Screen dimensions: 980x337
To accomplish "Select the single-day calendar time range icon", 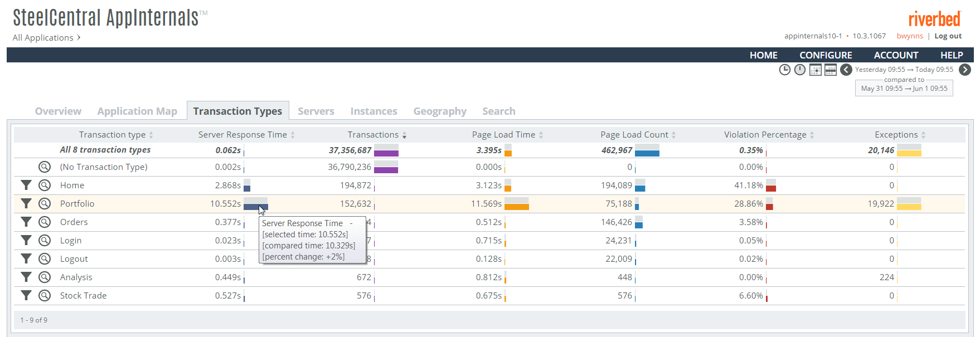I will pyautogui.click(x=816, y=70).
